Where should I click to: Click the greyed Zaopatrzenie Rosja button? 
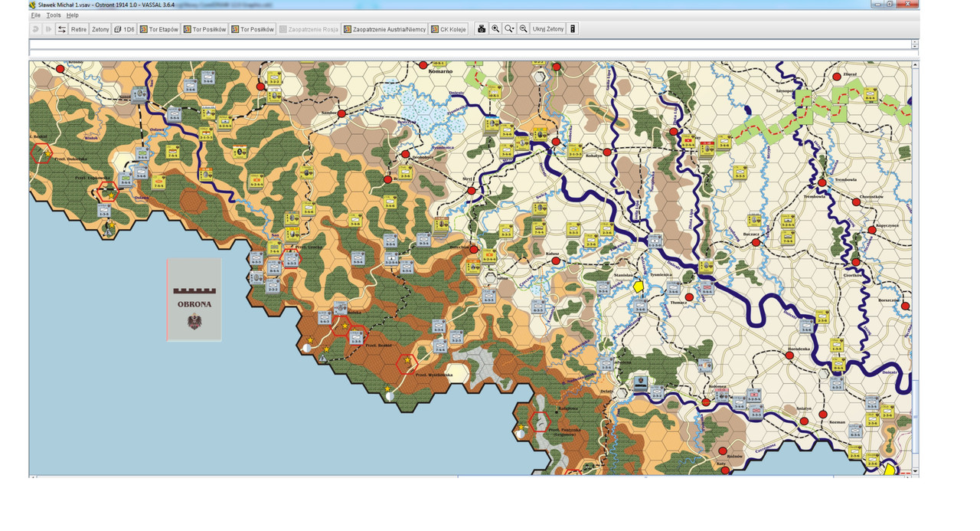[x=309, y=29]
